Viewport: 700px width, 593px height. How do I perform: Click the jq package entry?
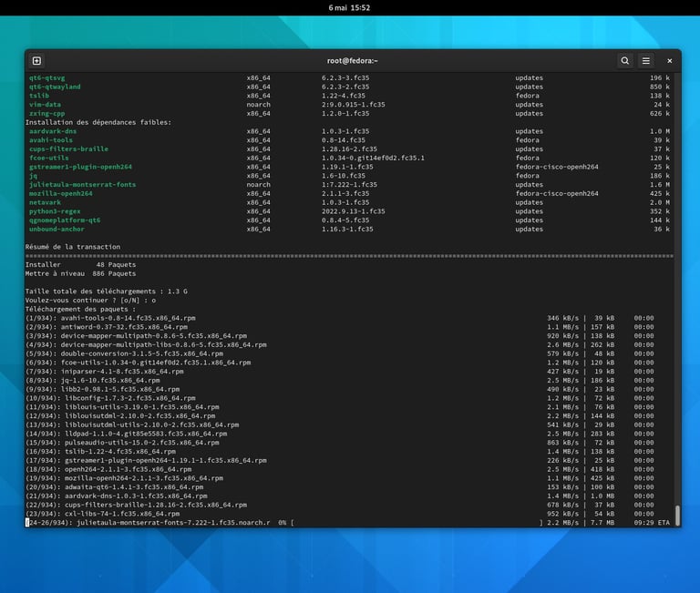[x=33, y=176]
